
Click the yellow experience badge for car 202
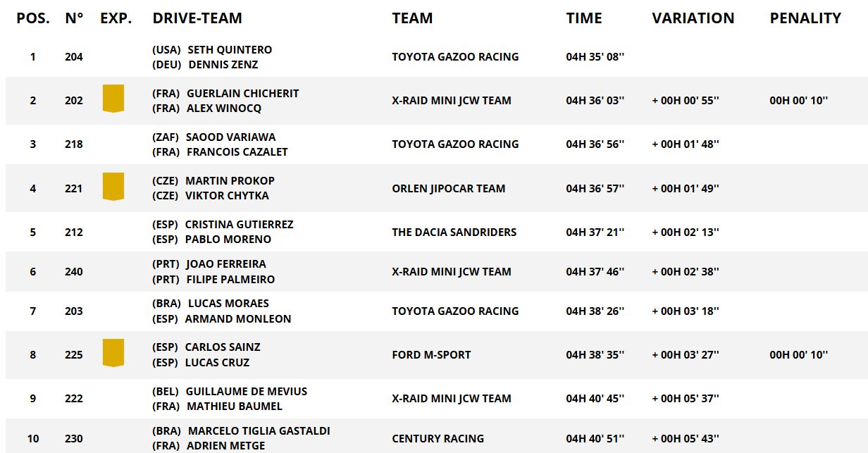[x=113, y=99]
